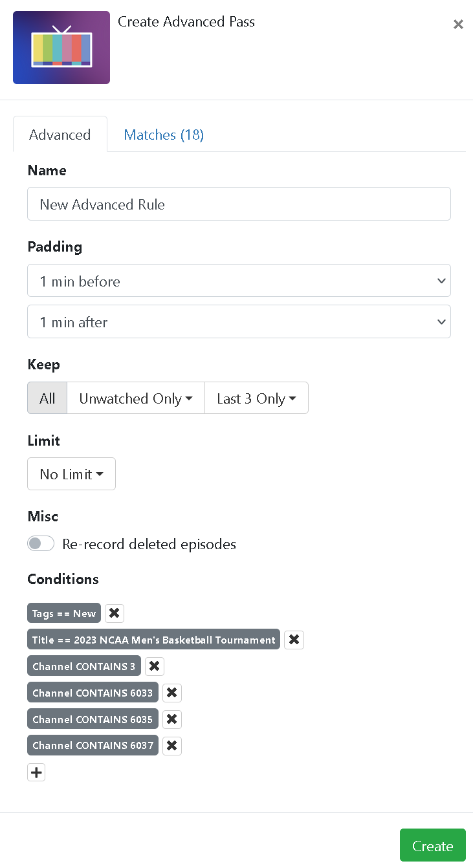
Task: Remove the Tags == New condition
Action: click(x=115, y=613)
